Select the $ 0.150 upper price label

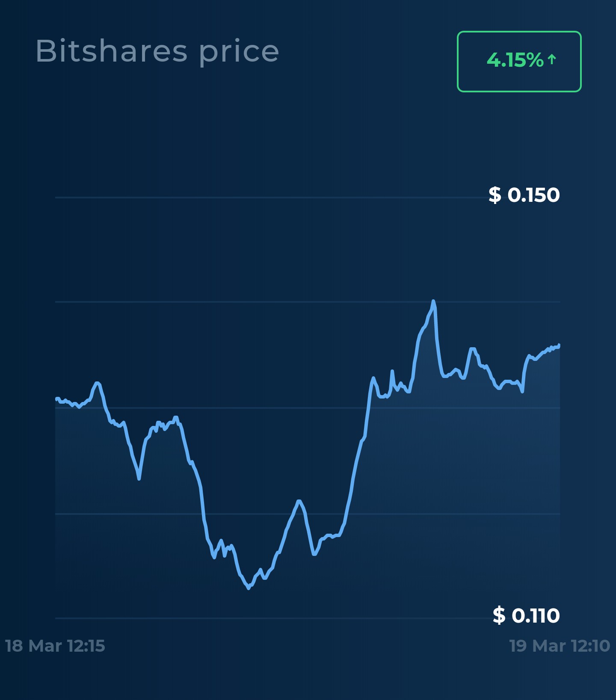[x=524, y=195]
